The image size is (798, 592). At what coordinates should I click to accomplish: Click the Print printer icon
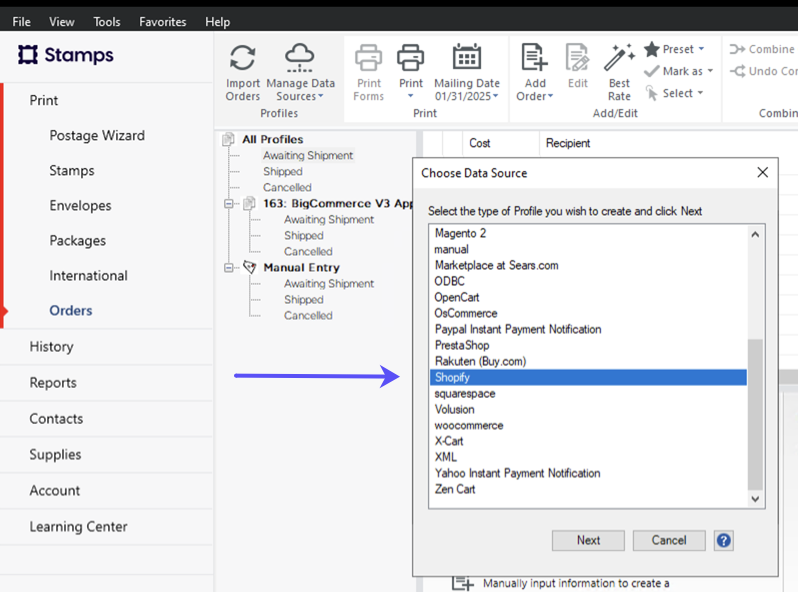(x=410, y=57)
